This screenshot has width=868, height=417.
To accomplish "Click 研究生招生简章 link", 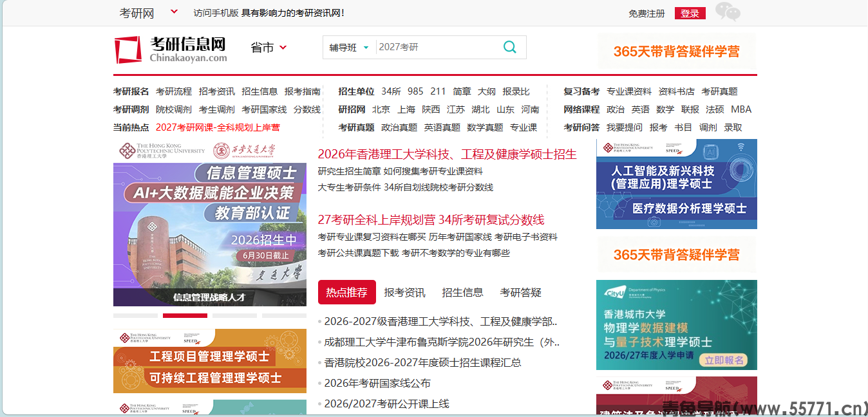I will coord(348,171).
